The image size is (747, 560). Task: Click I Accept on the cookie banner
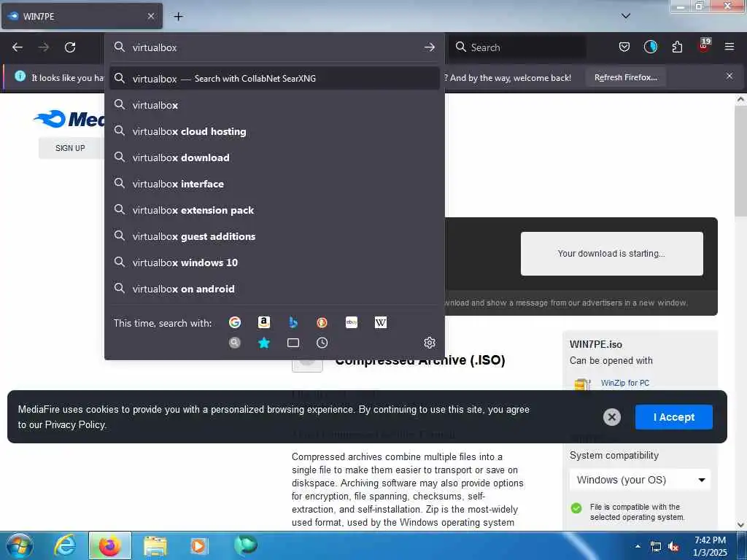(674, 417)
